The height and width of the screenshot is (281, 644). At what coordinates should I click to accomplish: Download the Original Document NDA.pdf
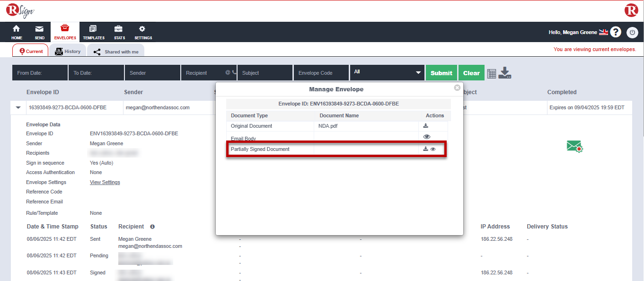(425, 126)
